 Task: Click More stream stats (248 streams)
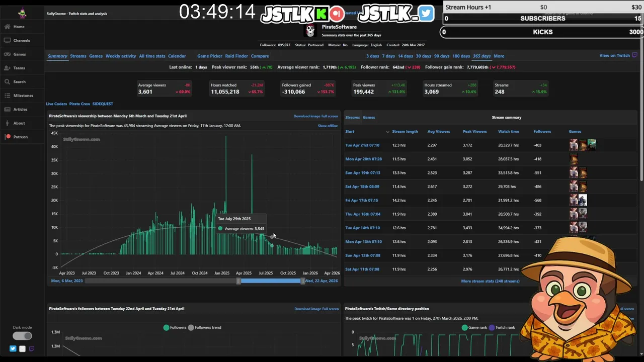click(490, 281)
